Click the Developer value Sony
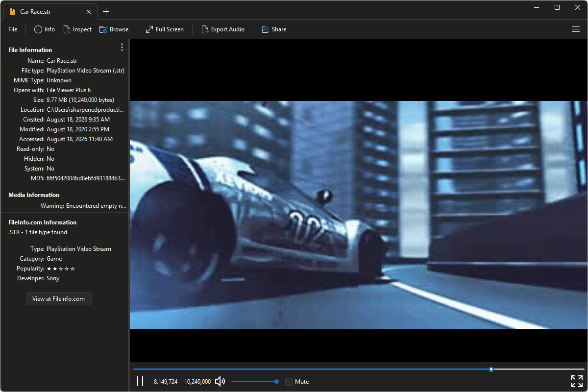The width and height of the screenshot is (588, 392). 53,278
